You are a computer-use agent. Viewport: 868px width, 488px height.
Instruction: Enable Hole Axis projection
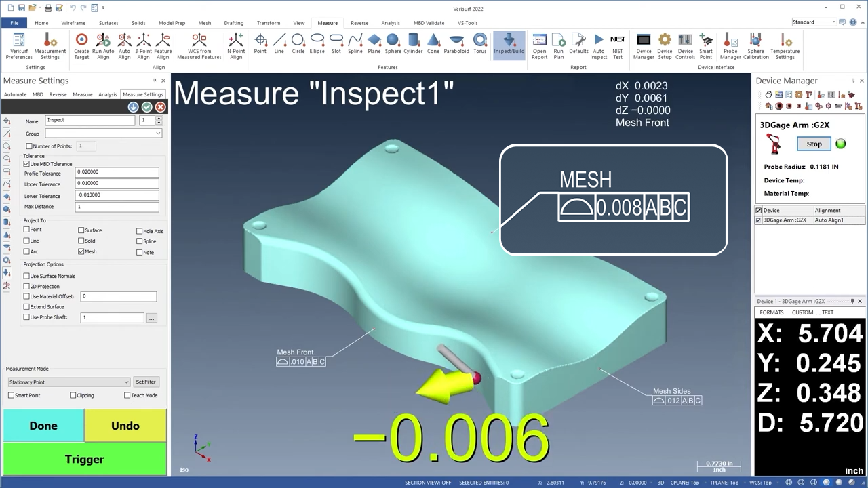140,231
